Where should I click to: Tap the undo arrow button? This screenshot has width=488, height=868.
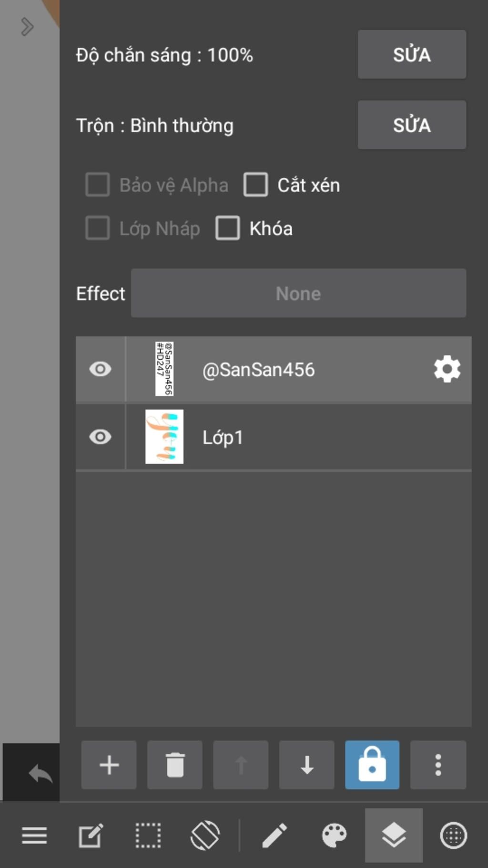coord(40,774)
